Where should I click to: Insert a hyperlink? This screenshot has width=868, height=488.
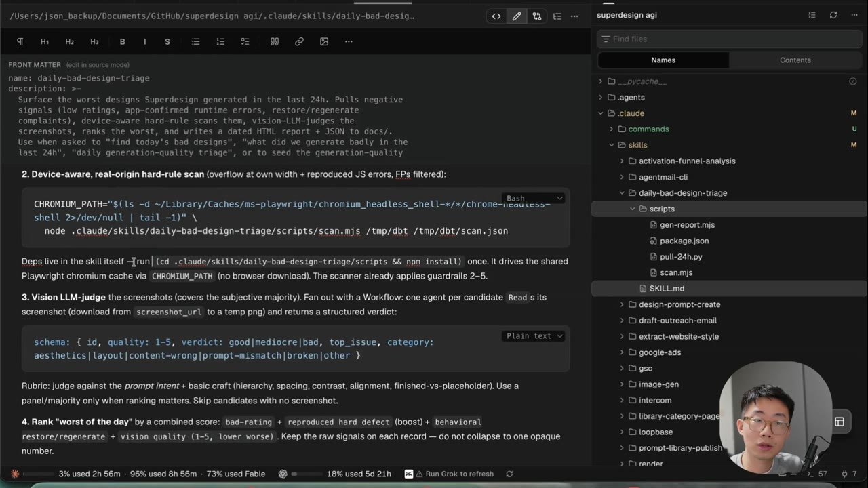click(299, 41)
